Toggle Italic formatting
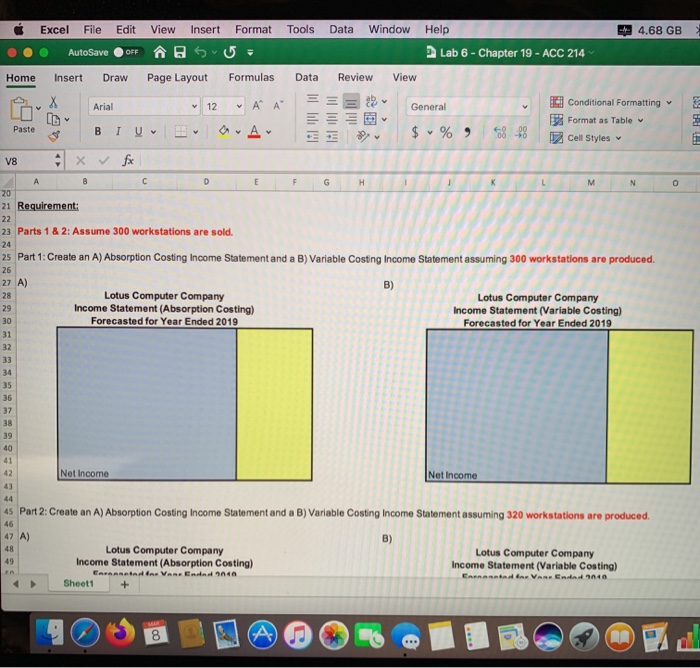 click(118, 131)
